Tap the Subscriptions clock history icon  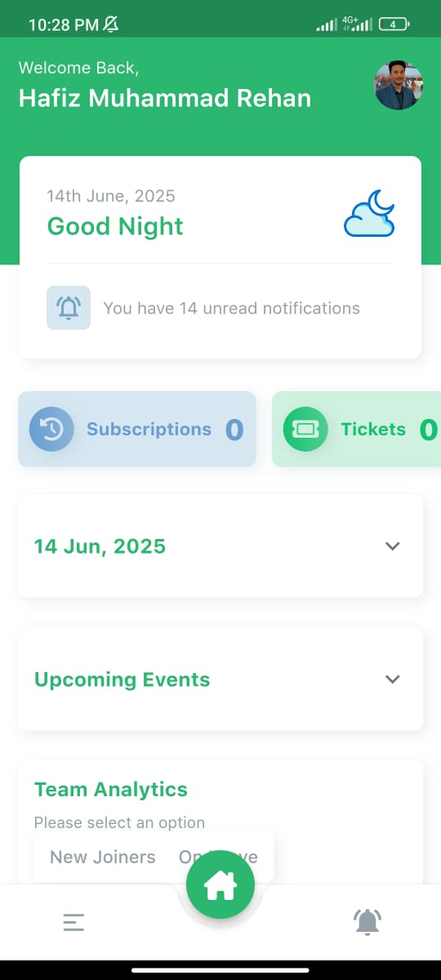(51, 429)
